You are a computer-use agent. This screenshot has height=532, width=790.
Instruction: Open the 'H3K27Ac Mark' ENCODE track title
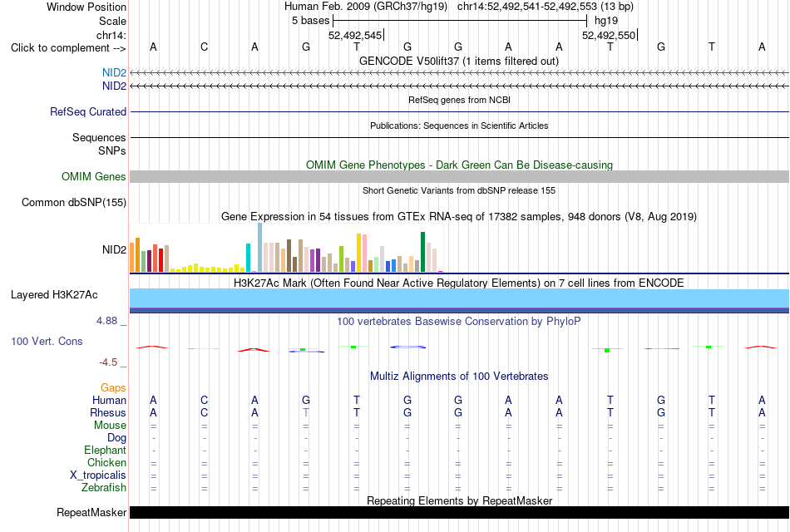459,283
